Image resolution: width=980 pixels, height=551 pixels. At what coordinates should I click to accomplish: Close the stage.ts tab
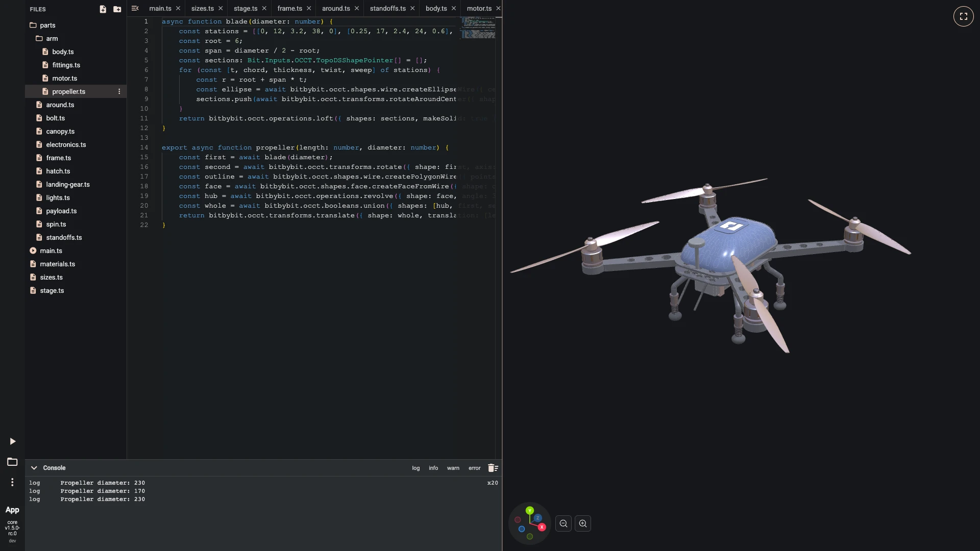coord(264,8)
